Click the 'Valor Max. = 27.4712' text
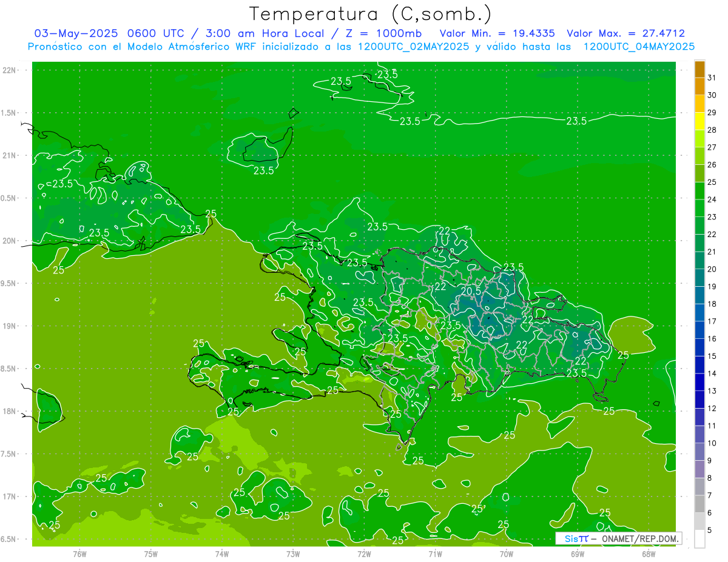This screenshot has height=562, width=728. (x=625, y=33)
